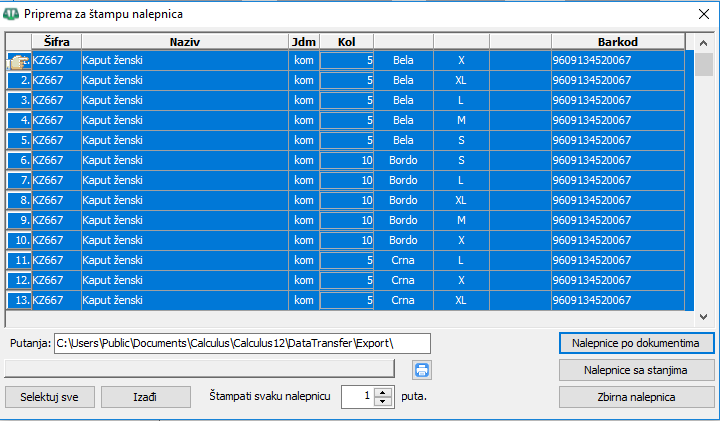Click Izađi to exit dialog
The width and height of the screenshot is (720, 421).
pyautogui.click(x=146, y=397)
